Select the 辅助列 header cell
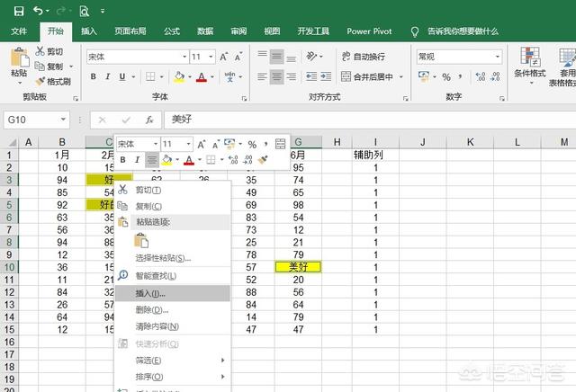The height and width of the screenshot is (392, 576). [375, 155]
